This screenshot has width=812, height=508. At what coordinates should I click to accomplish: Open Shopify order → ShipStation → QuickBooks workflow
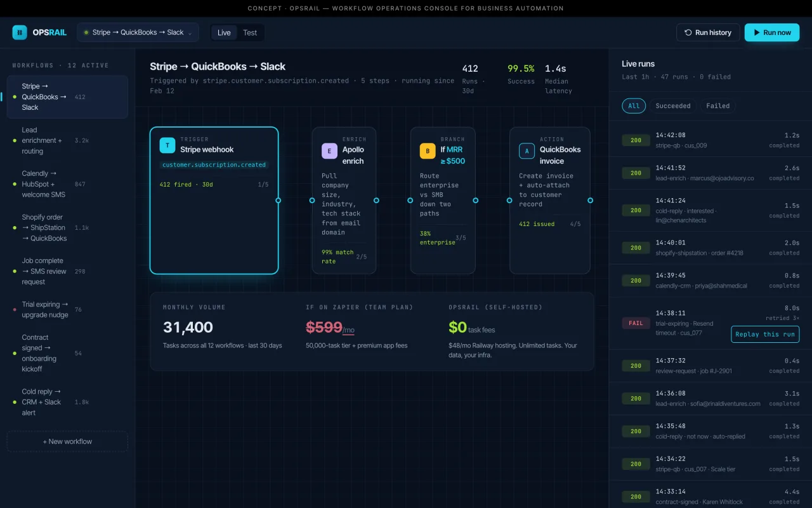tap(67, 227)
